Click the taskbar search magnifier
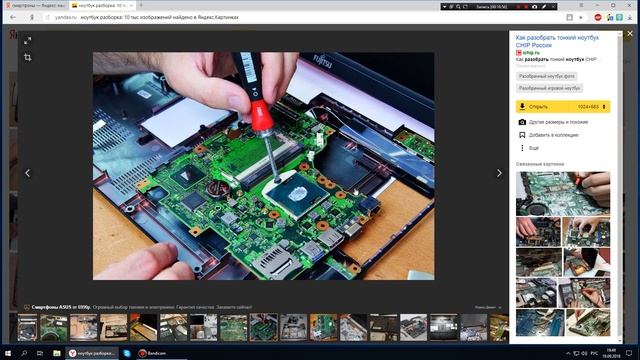The width and height of the screenshot is (640, 360). pos(24,353)
